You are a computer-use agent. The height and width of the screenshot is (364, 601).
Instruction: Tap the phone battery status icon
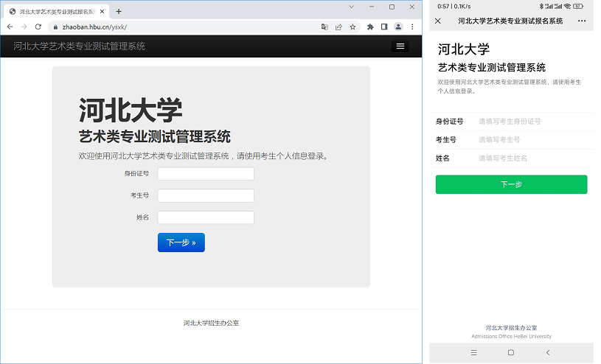coord(578,6)
